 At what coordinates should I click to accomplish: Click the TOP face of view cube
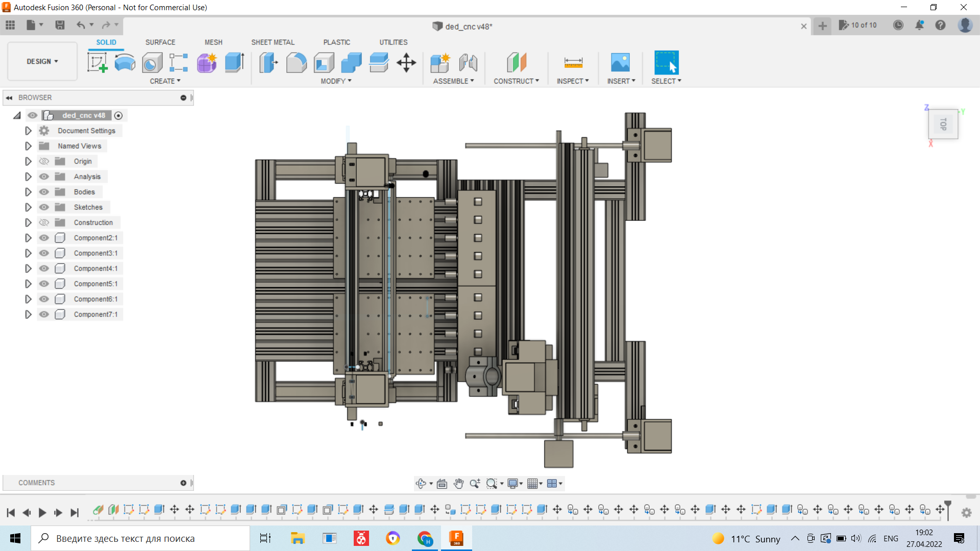943,124
